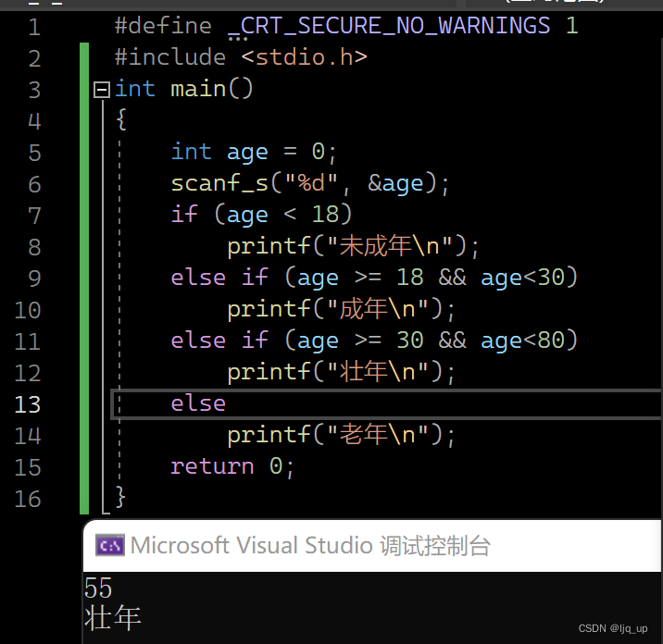Click line number 1 in the gutter
This screenshot has height=644, width=663.
34,27
